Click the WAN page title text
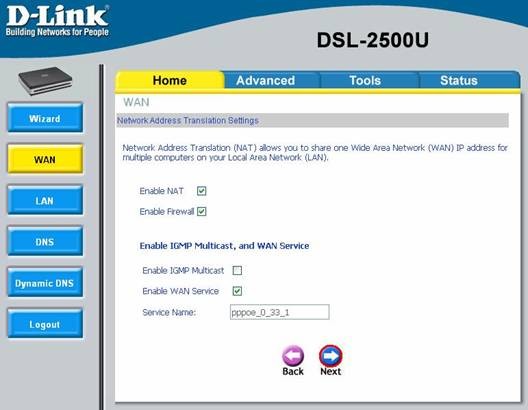 coord(136,102)
